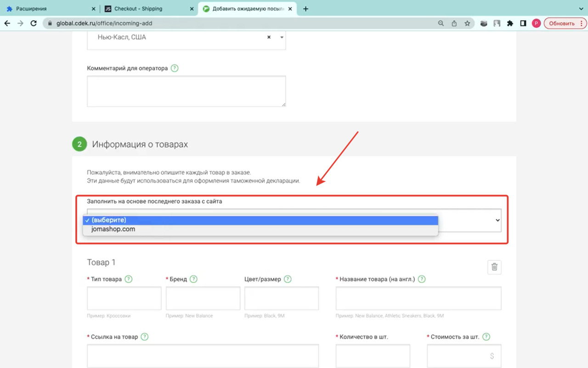Image resolution: width=588 pixels, height=368 pixels.
Task: Click the Товар 1 heading text
Action: 101,262
